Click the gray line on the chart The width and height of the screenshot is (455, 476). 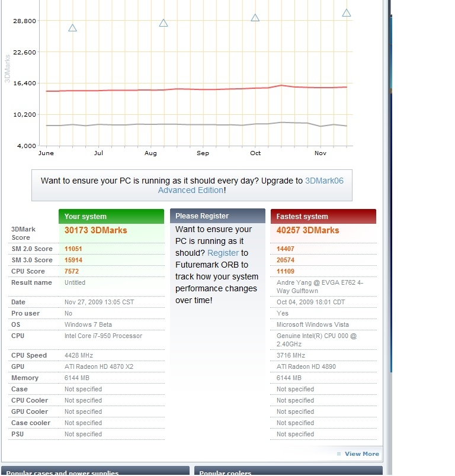[x=196, y=124]
